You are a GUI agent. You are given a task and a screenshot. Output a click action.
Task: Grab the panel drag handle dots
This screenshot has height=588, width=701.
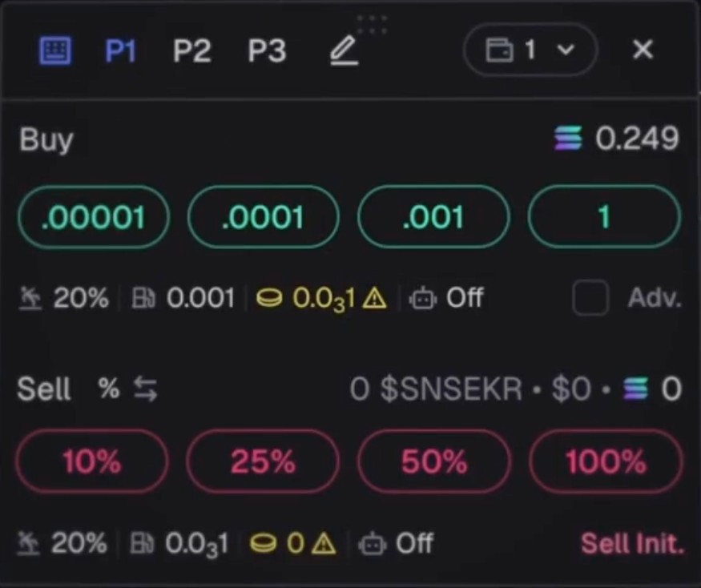[372, 24]
